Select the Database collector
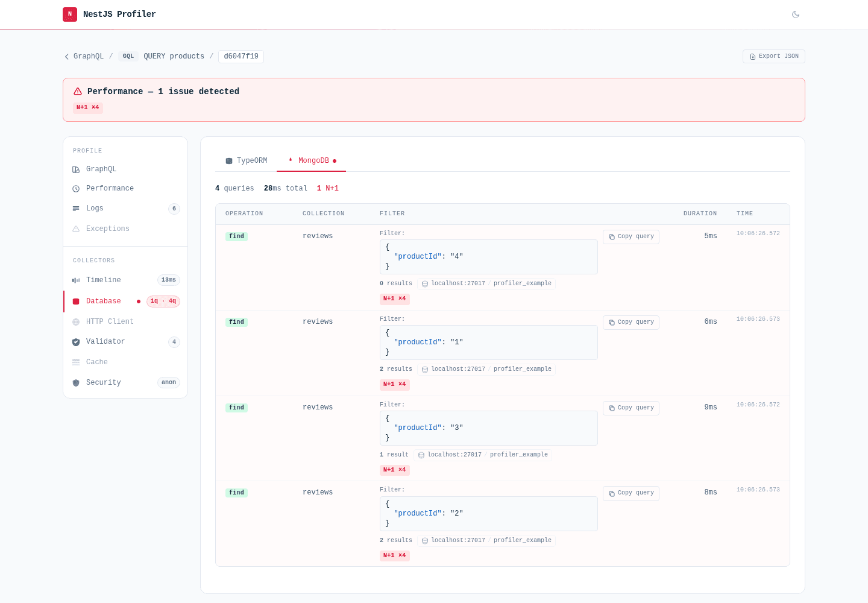The image size is (868, 603). (125, 301)
